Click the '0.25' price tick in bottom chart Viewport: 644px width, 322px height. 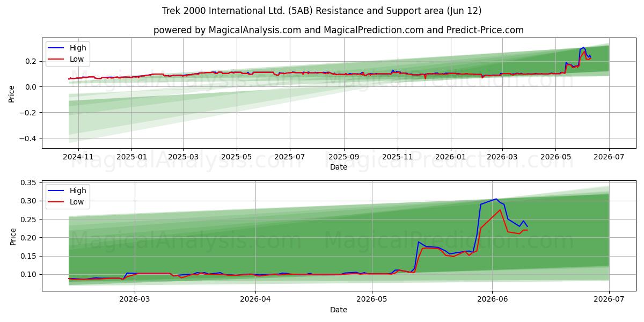click(30, 219)
